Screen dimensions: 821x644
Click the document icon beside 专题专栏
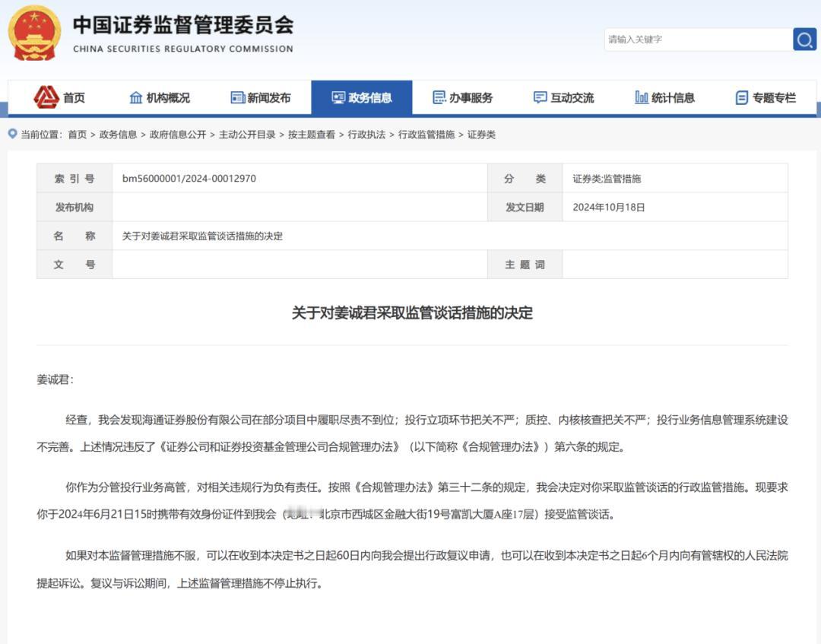coord(741,97)
